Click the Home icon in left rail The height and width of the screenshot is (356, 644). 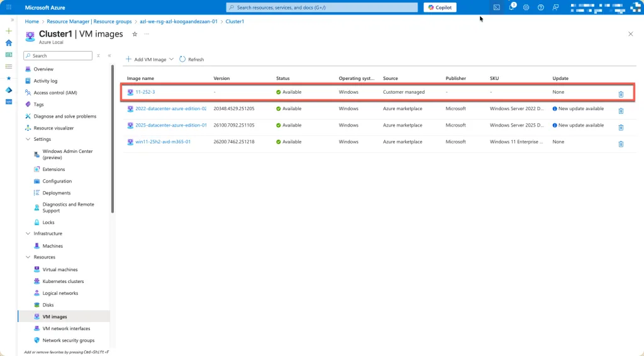(9, 43)
